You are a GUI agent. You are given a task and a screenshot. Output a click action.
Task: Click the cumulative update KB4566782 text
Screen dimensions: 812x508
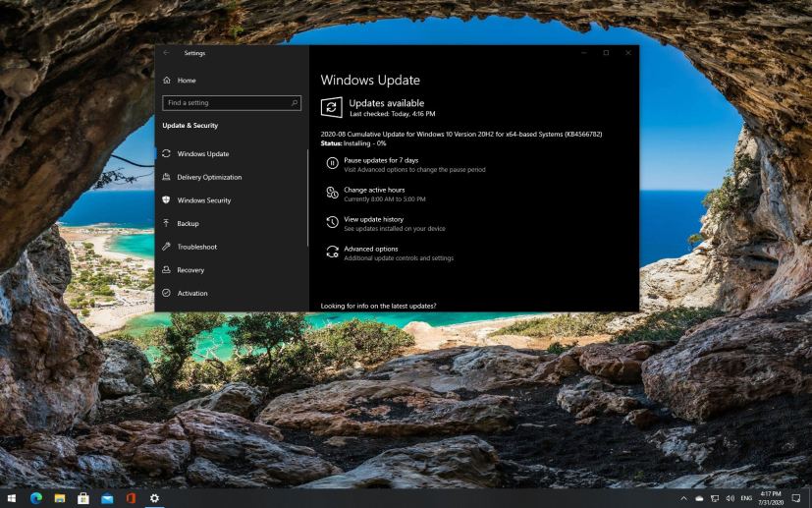click(461, 135)
